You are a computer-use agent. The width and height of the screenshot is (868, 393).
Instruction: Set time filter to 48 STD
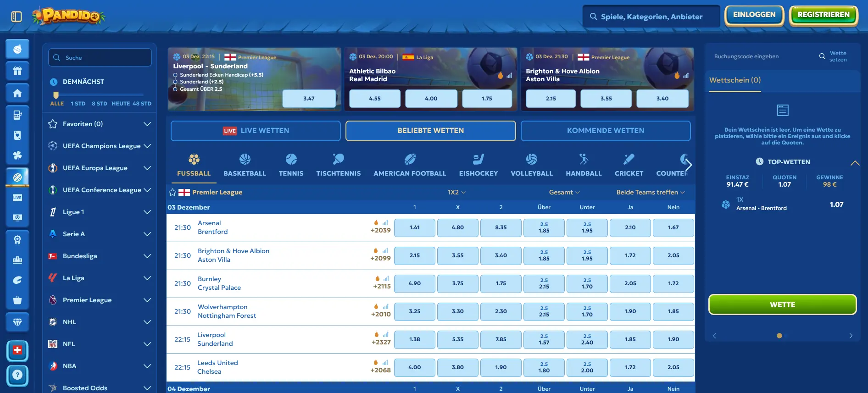[x=142, y=104]
